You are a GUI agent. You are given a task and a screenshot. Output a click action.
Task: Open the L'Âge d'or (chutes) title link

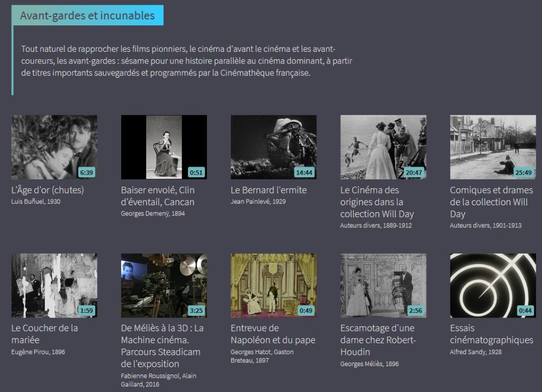tap(48, 190)
